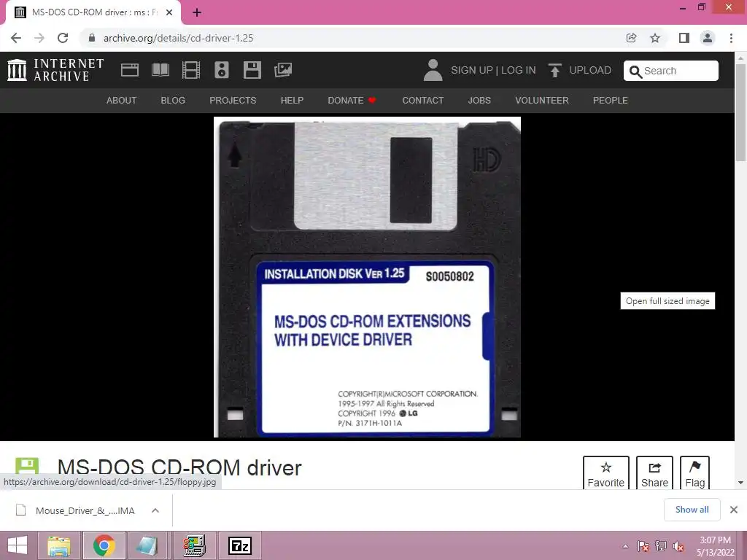Click the page scroll up arrow

741,57
